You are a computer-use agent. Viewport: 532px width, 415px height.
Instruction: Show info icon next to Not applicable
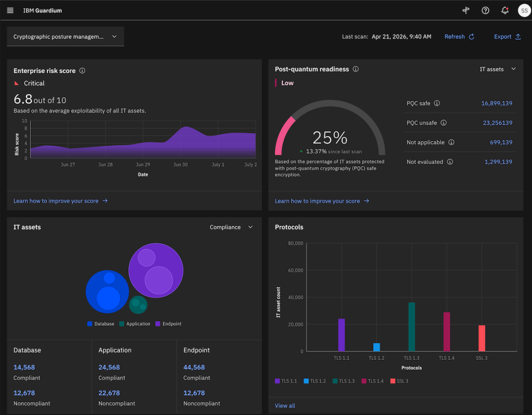point(451,142)
